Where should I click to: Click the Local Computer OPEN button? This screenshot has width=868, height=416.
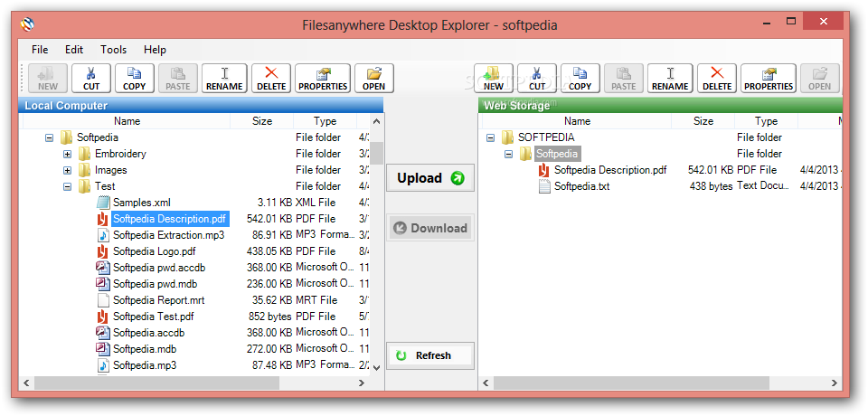(374, 78)
